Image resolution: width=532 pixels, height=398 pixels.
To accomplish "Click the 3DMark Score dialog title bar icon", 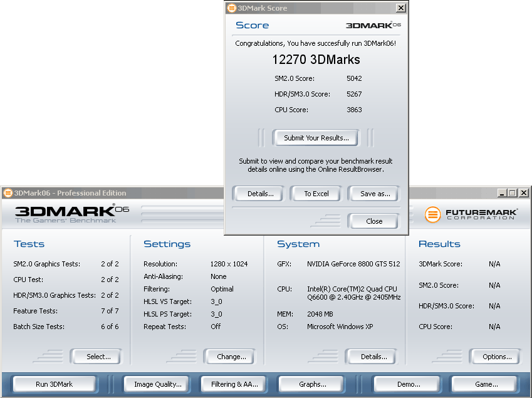I will (x=232, y=8).
